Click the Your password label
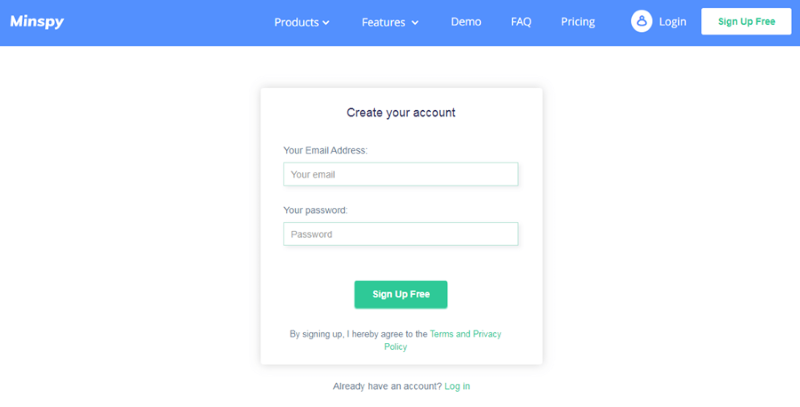The height and width of the screenshot is (407, 800). [315, 210]
